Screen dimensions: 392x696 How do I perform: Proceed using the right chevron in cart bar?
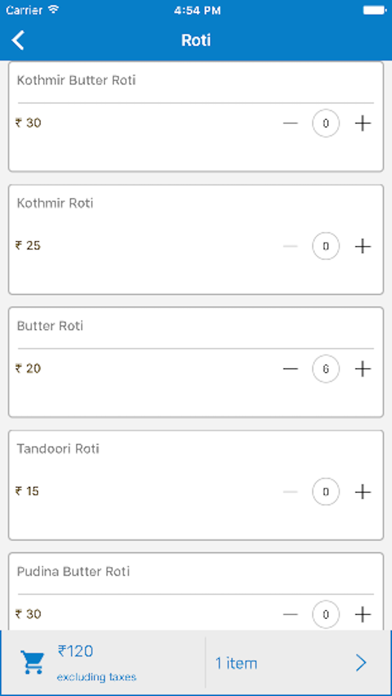pyautogui.click(x=361, y=663)
